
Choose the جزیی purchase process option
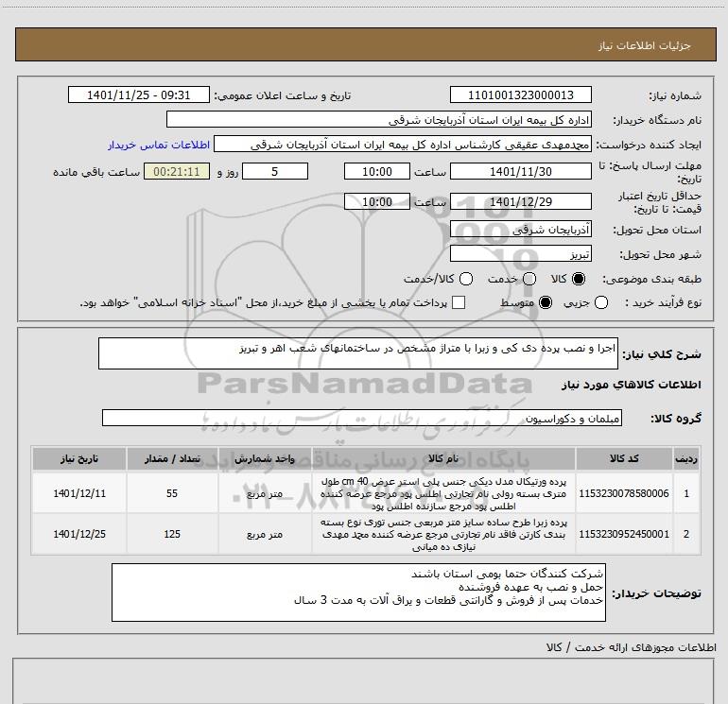(x=601, y=302)
